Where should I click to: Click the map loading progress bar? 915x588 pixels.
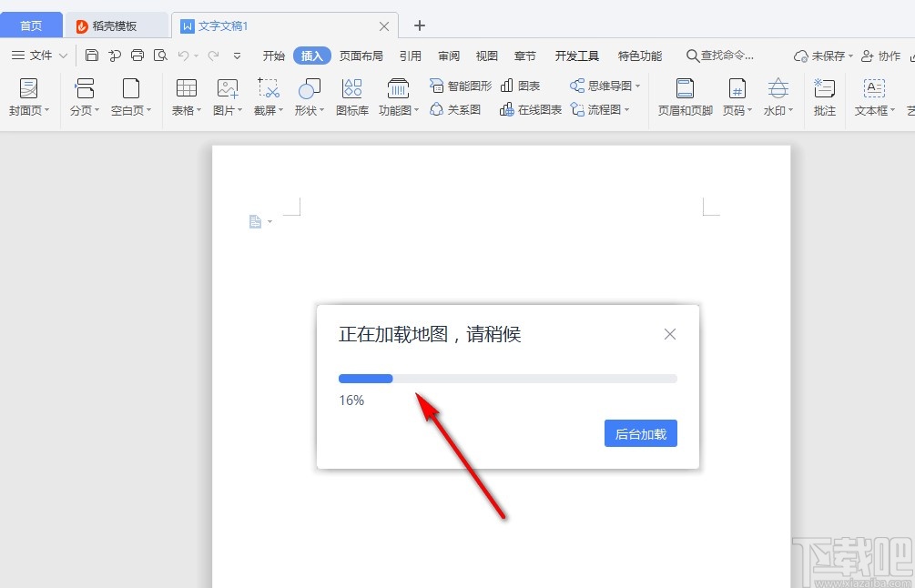pos(507,378)
